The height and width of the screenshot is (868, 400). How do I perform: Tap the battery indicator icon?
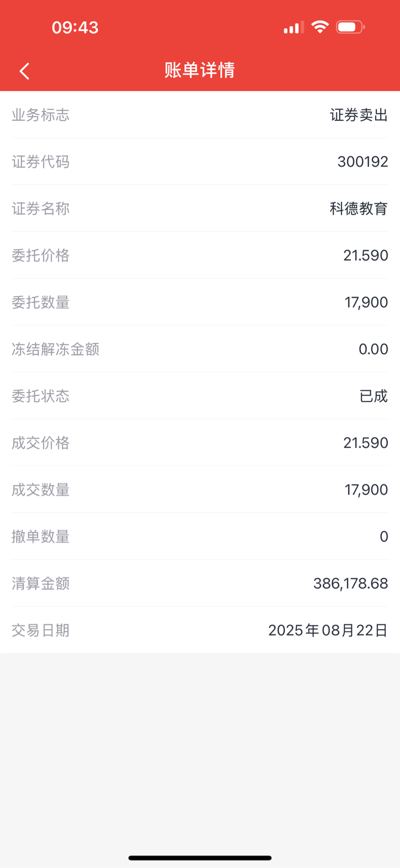click(x=350, y=27)
